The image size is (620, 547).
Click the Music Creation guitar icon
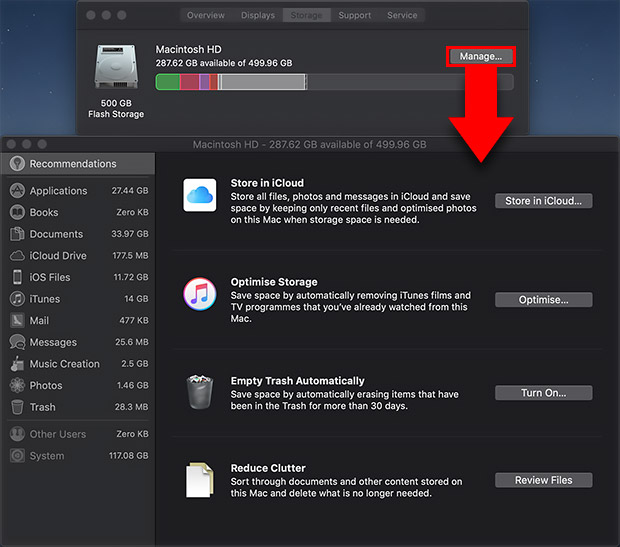17,364
